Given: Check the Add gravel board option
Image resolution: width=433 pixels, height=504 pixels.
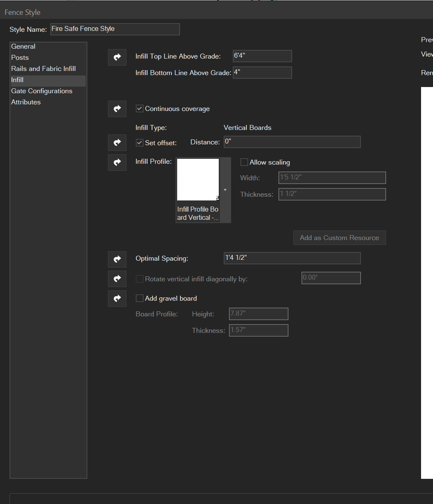Looking at the screenshot, I should pyautogui.click(x=140, y=298).
